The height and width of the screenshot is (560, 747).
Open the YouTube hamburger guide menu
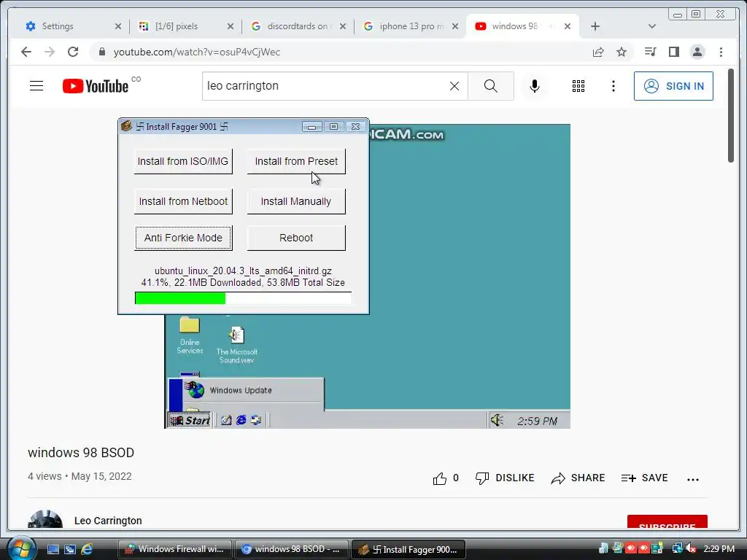36,86
